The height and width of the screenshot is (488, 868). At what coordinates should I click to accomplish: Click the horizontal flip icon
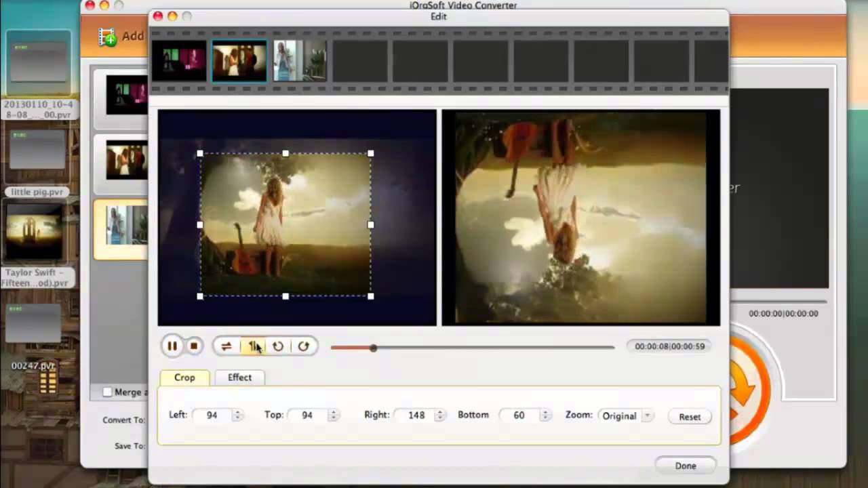tap(226, 346)
